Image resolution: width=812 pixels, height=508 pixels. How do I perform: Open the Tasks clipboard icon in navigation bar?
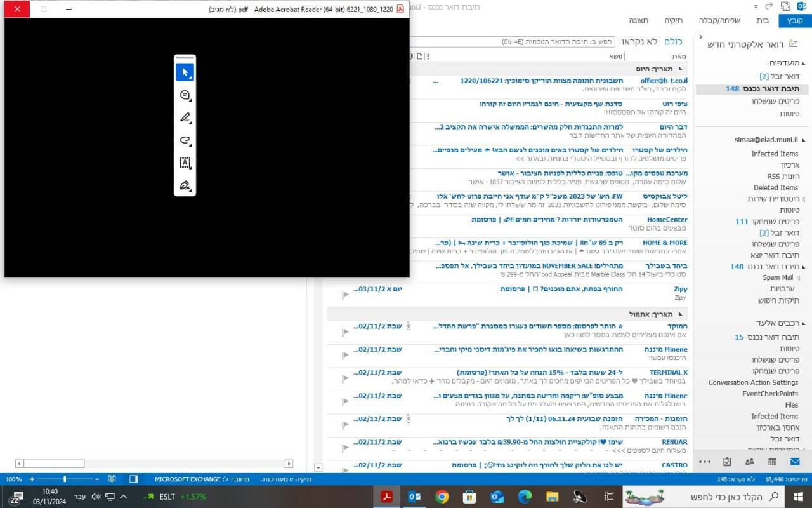click(x=727, y=462)
